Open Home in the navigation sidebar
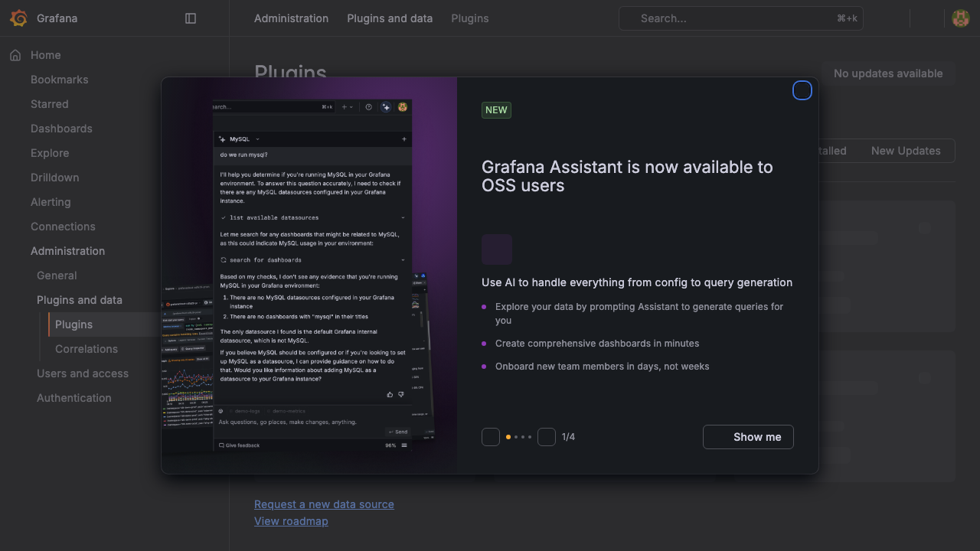The width and height of the screenshot is (980, 551). pyautogui.click(x=46, y=55)
